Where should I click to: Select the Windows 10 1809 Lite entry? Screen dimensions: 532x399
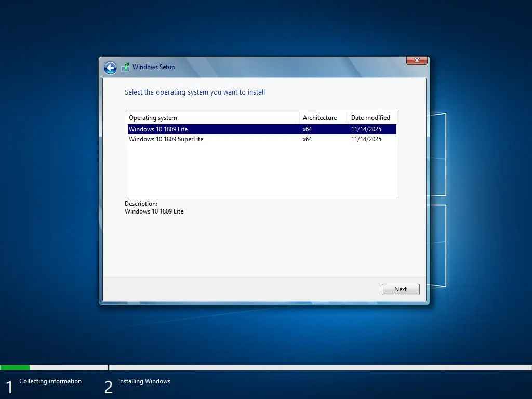(158, 129)
